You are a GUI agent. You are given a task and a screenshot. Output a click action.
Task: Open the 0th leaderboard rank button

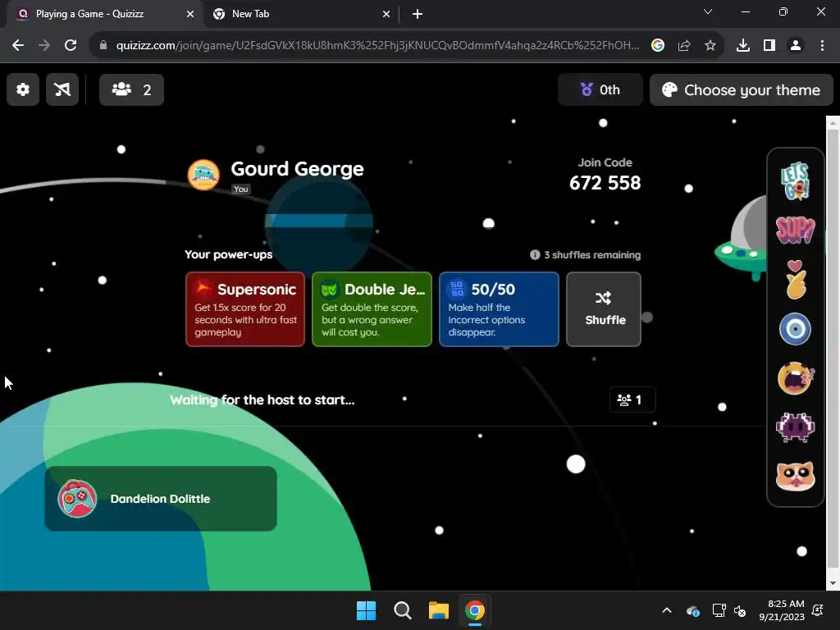pos(600,89)
